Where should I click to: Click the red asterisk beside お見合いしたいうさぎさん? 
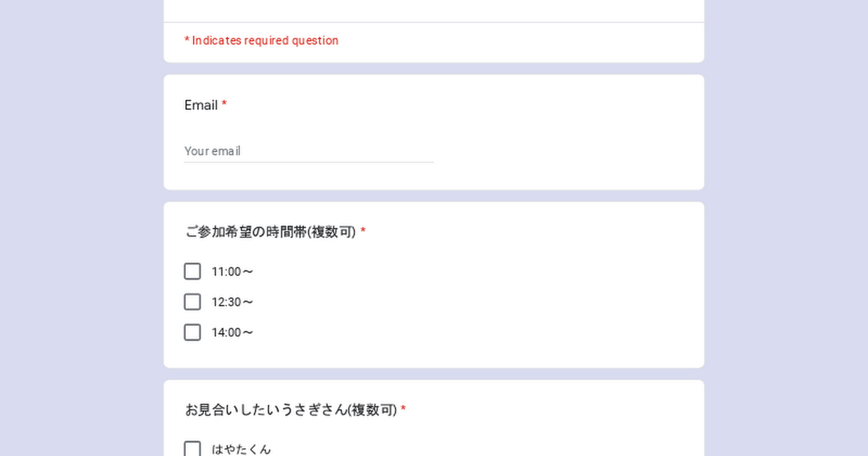click(x=404, y=410)
